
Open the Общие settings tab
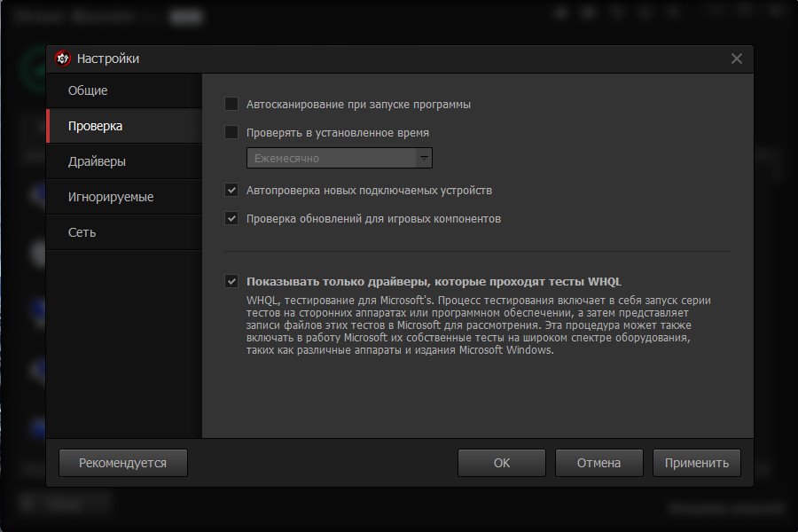point(123,90)
